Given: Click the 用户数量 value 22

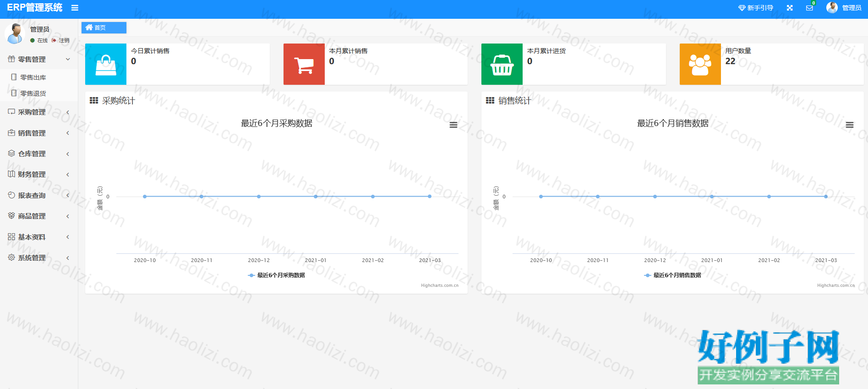Looking at the screenshot, I should 730,61.
